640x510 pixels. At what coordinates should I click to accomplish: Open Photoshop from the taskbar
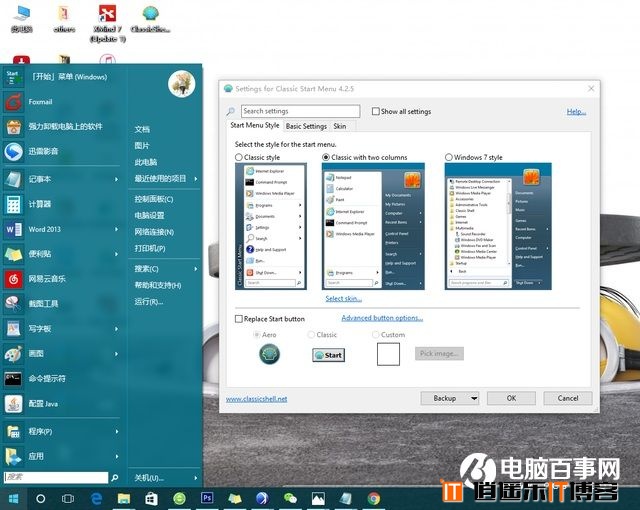[207, 498]
